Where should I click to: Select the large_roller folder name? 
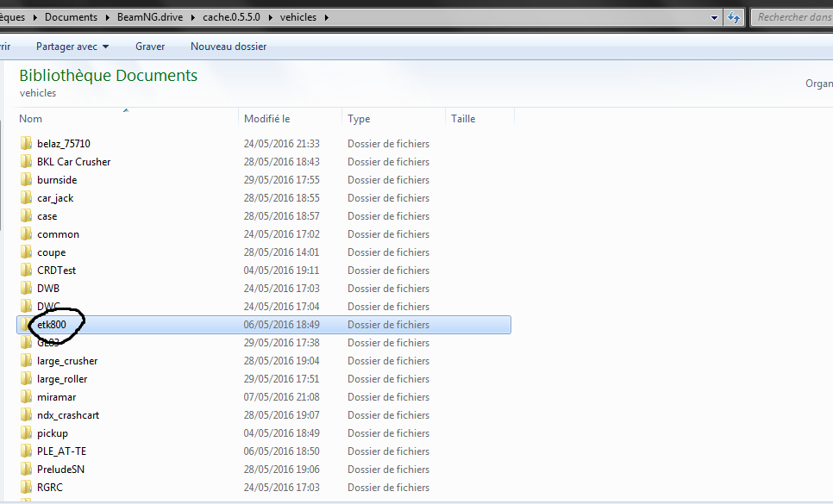62,379
